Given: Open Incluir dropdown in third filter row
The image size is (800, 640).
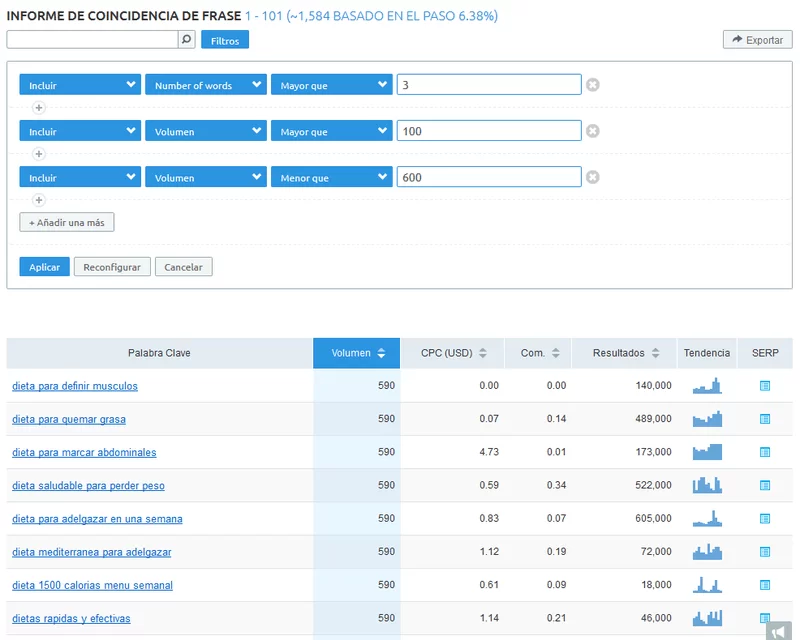Looking at the screenshot, I should pyautogui.click(x=80, y=177).
